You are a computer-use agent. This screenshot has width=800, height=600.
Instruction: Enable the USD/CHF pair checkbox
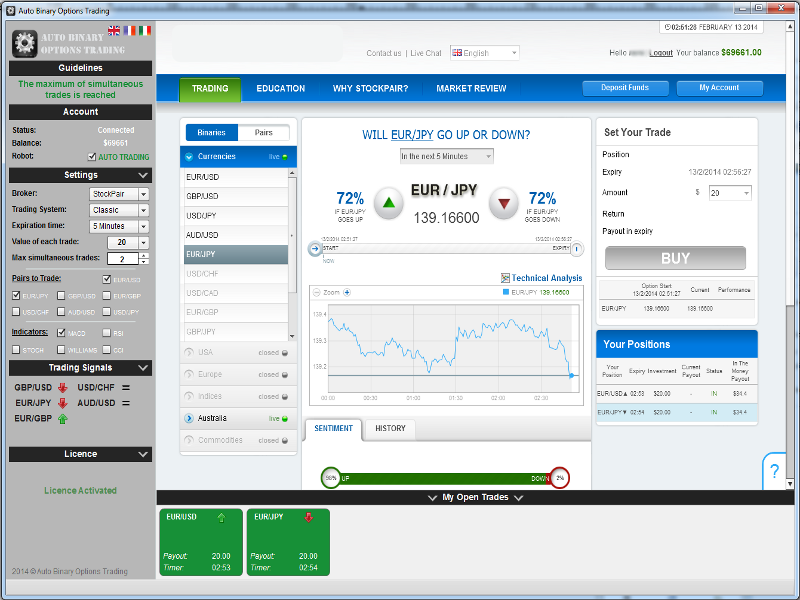coord(16,311)
